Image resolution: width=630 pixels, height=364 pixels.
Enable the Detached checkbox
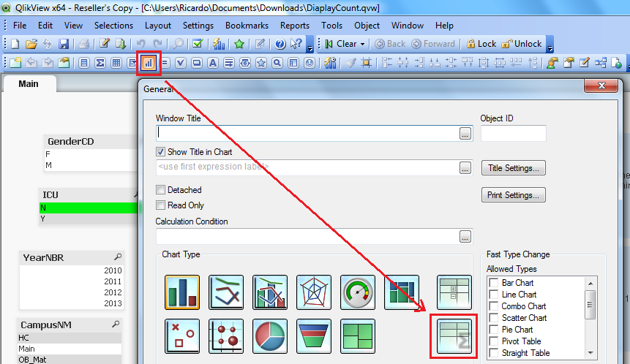pyautogui.click(x=160, y=190)
